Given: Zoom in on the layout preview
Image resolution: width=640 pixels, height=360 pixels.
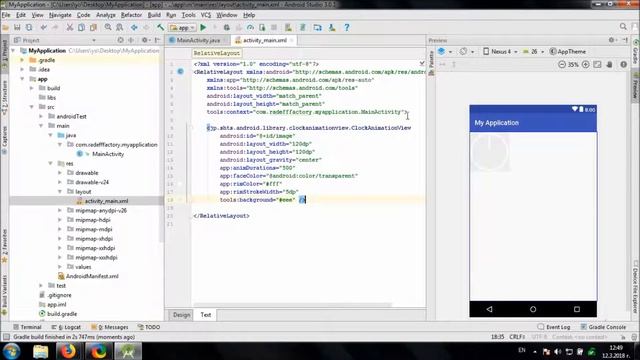Looking at the screenshot, I should (x=586, y=64).
